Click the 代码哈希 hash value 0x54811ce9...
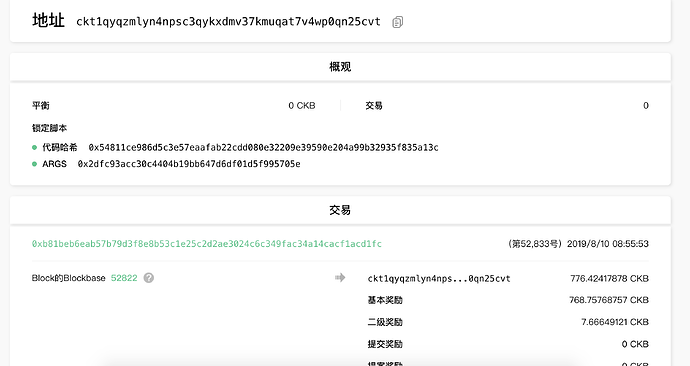The width and height of the screenshot is (690, 366). [263, 147]
